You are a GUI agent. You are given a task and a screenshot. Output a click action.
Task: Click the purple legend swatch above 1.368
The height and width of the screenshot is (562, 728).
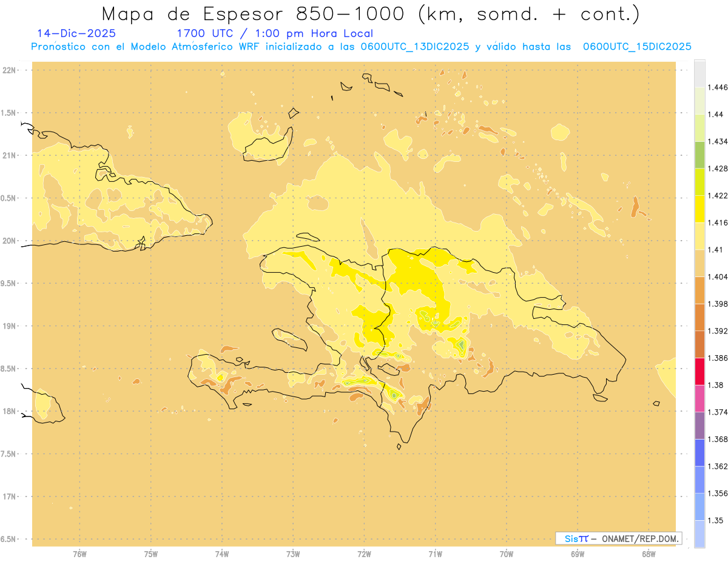pyautogui.click(x=699, y=425)
